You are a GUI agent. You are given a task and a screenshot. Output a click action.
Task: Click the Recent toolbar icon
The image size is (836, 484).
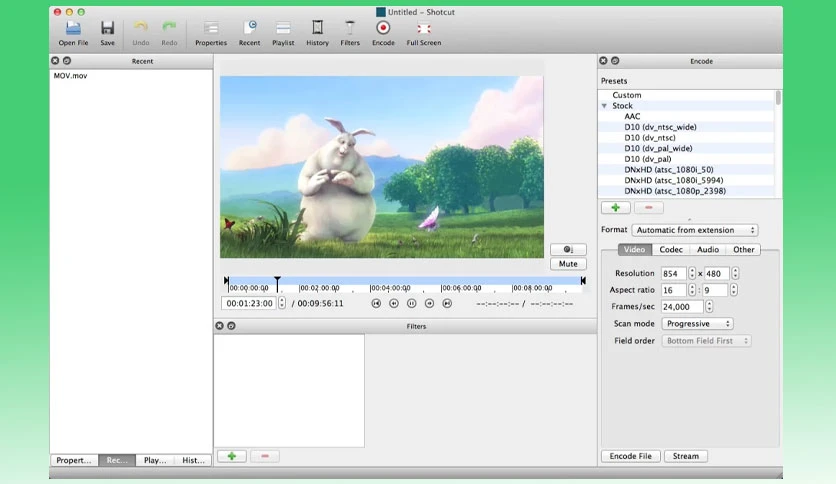tap(249, 33)
